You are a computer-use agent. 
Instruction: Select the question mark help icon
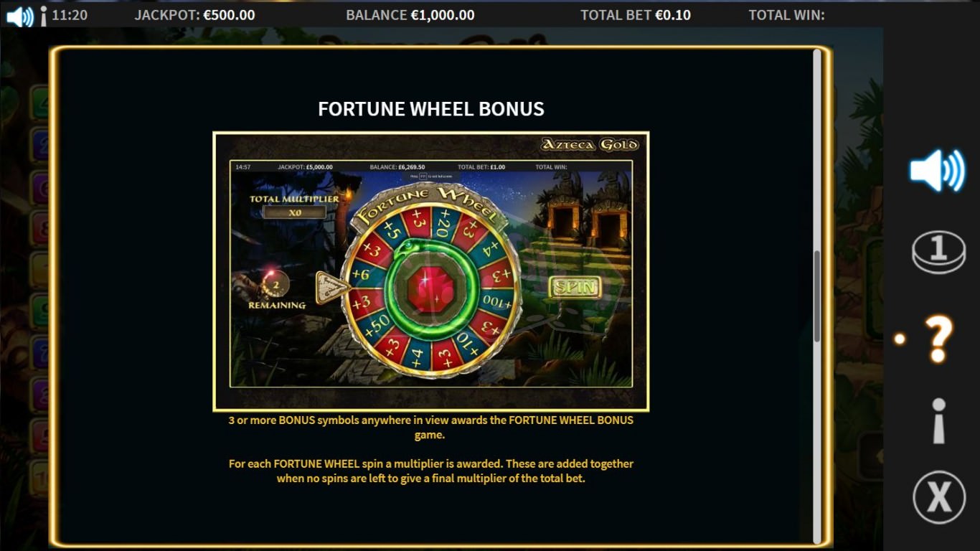pos(938,339)
